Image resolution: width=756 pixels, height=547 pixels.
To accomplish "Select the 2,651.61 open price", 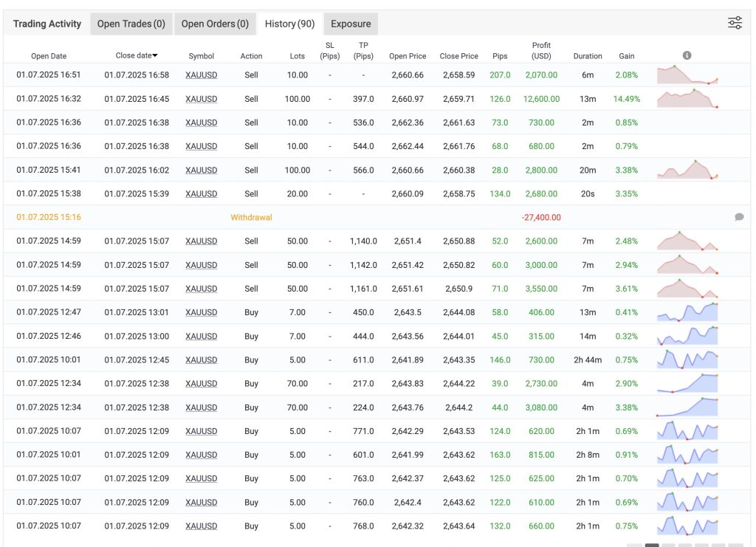I will pos(408,289).
